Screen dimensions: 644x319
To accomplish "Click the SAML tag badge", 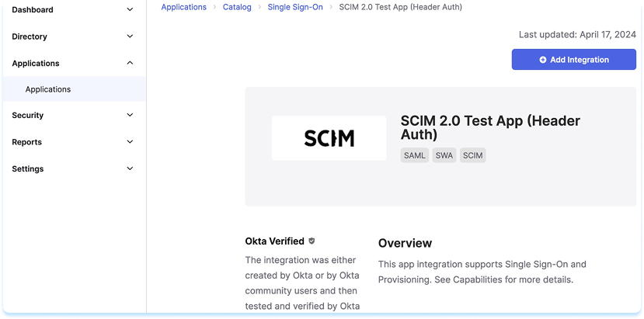I will (414, 155).
